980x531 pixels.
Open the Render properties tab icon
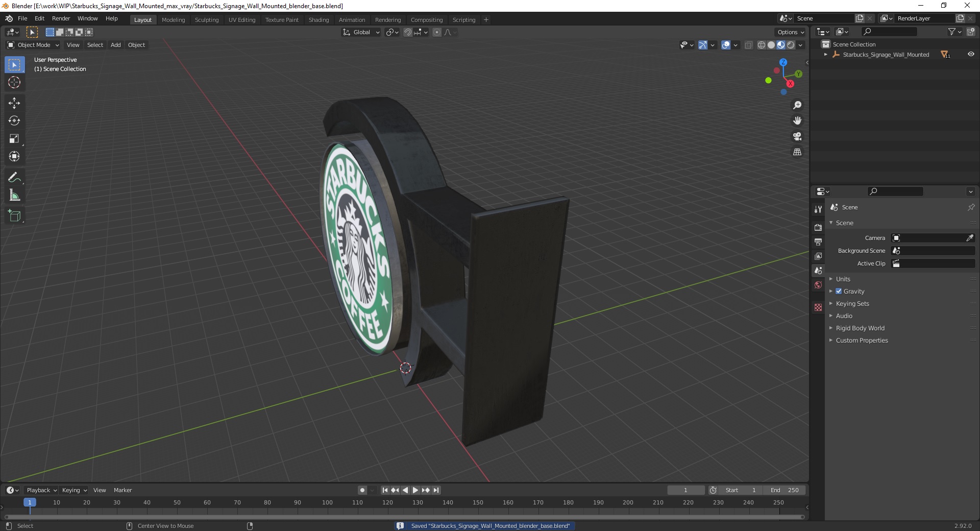pyautogui.click(x=818, y=227)
